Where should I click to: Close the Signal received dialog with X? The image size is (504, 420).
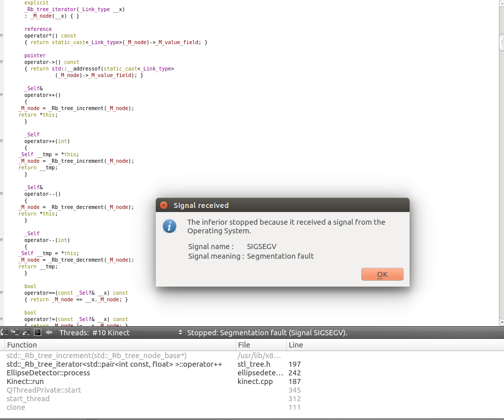(x=163, y=205)
